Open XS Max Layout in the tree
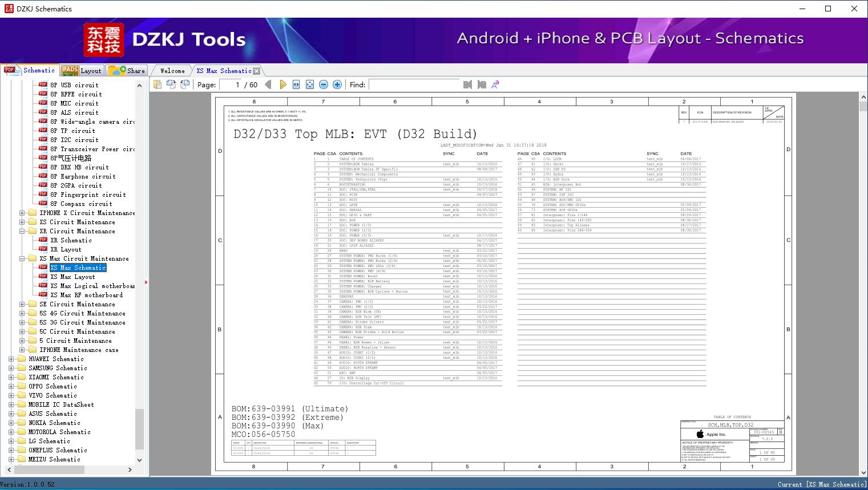Image resolution: width=868 pixels, height=490 pixels. [72, 277]
